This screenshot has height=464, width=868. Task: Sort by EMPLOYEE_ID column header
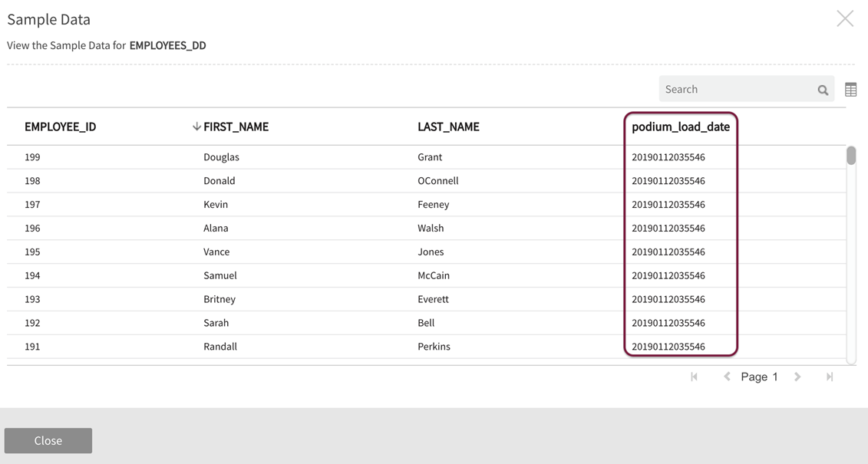tap(60, 127)
